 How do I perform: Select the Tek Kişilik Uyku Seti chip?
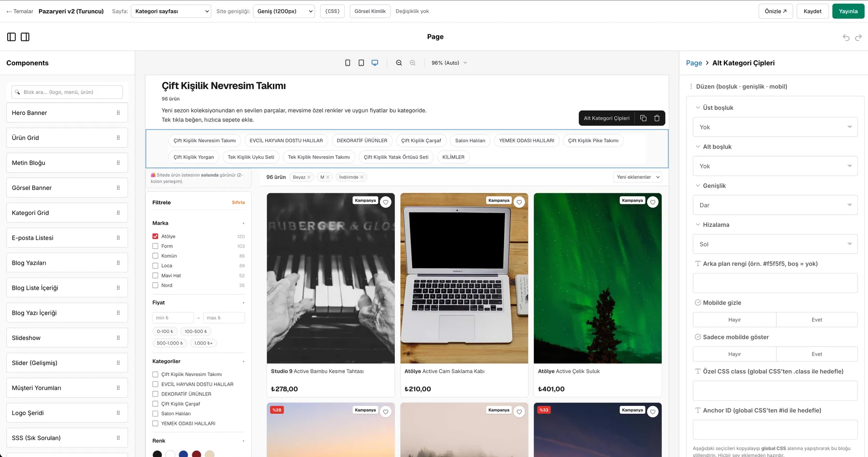pos(251,157)
